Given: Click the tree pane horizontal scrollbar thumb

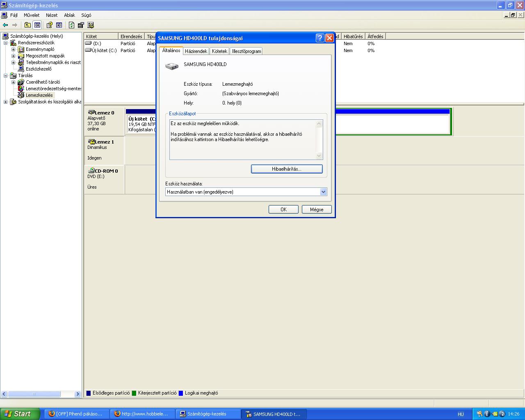Looking at the screenshot, I should pos(34,394).
